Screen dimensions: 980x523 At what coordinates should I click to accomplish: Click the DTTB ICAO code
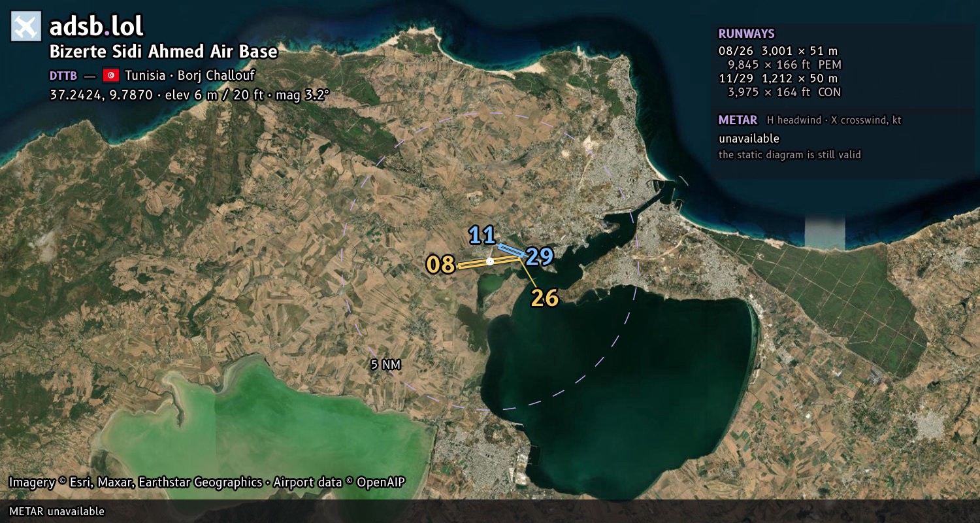point(63,75)
